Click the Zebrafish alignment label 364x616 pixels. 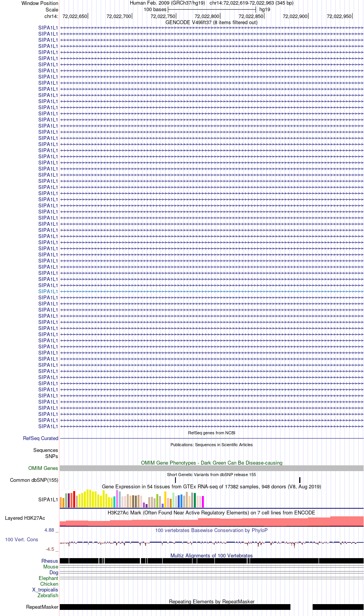pyautogui.click(x=48, y=596)
